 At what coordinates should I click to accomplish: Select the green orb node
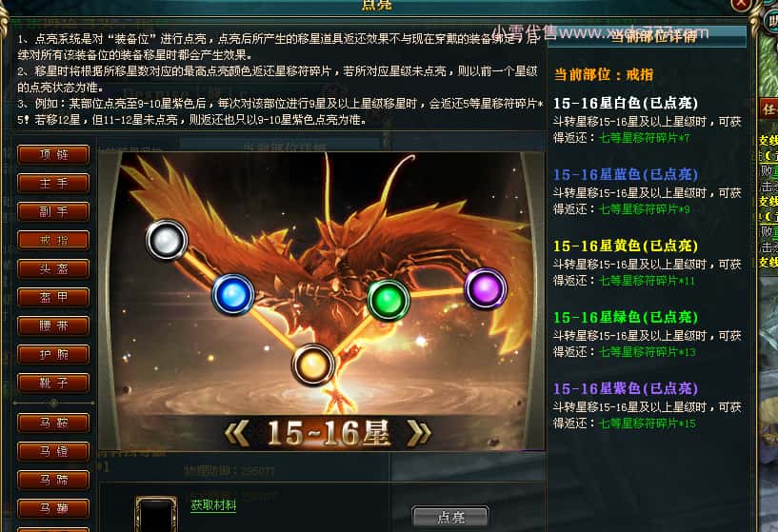coord(388,300)
